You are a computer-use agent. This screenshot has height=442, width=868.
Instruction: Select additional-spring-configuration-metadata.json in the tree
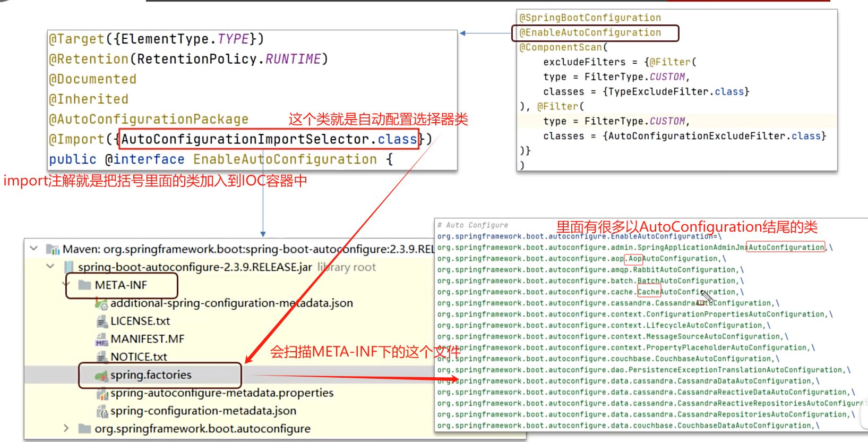[x=231, y=303]
